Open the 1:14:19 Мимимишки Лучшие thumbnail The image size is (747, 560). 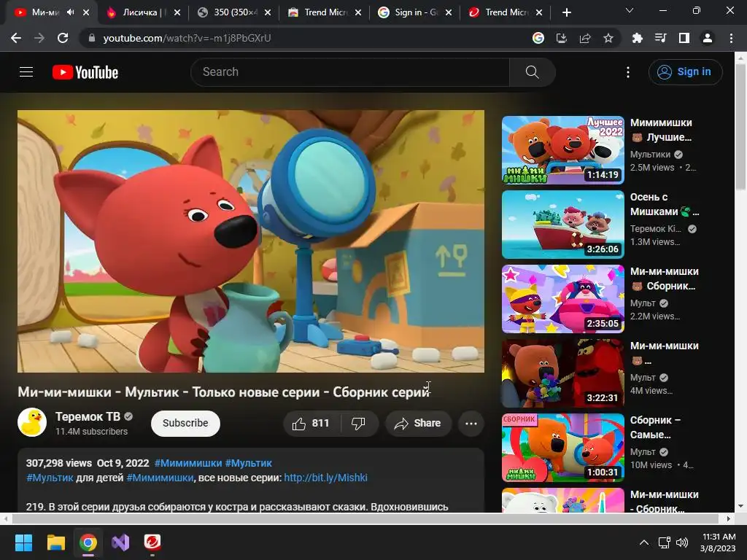(563, 150)
